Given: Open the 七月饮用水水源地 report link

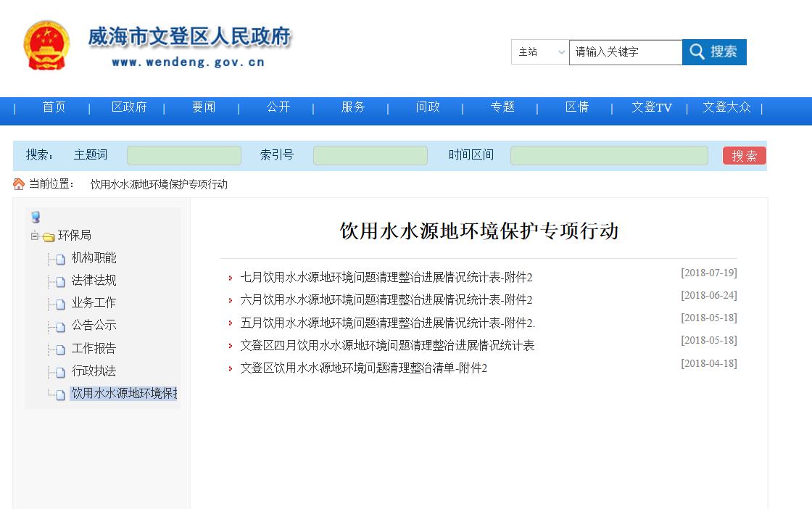Looking at the screenshot, I should click(386, 277).
